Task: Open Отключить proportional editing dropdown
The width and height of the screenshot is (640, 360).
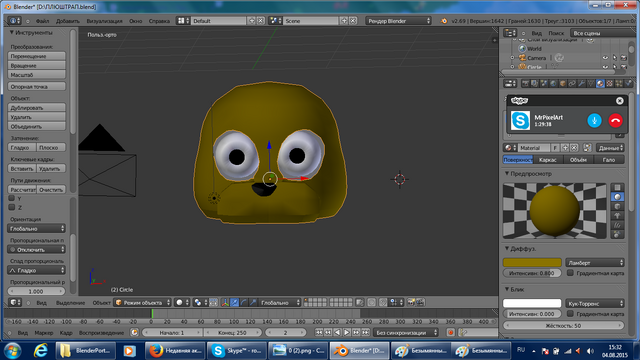Action: click(x=36, y=249)
